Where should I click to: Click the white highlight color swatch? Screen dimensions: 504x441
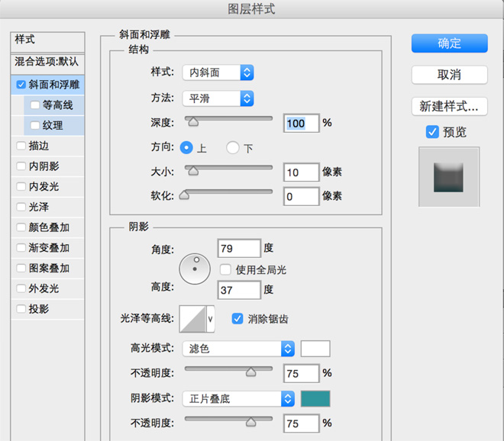[315, 349]
